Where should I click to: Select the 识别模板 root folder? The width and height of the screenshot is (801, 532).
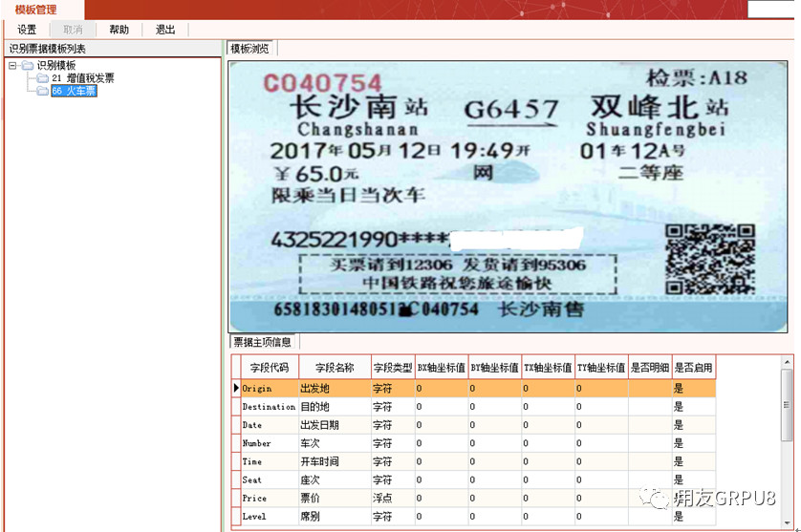56,65
